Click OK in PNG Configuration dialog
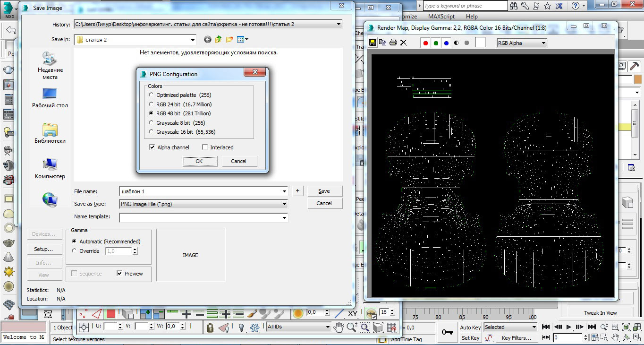The height and width of the screenshot is (345, 644). click(199, 161)
